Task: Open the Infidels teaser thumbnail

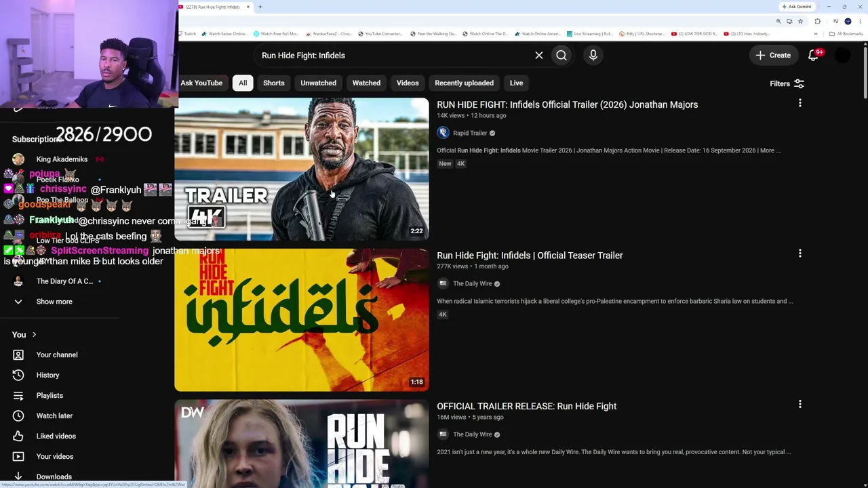Action: click(302, 320)
